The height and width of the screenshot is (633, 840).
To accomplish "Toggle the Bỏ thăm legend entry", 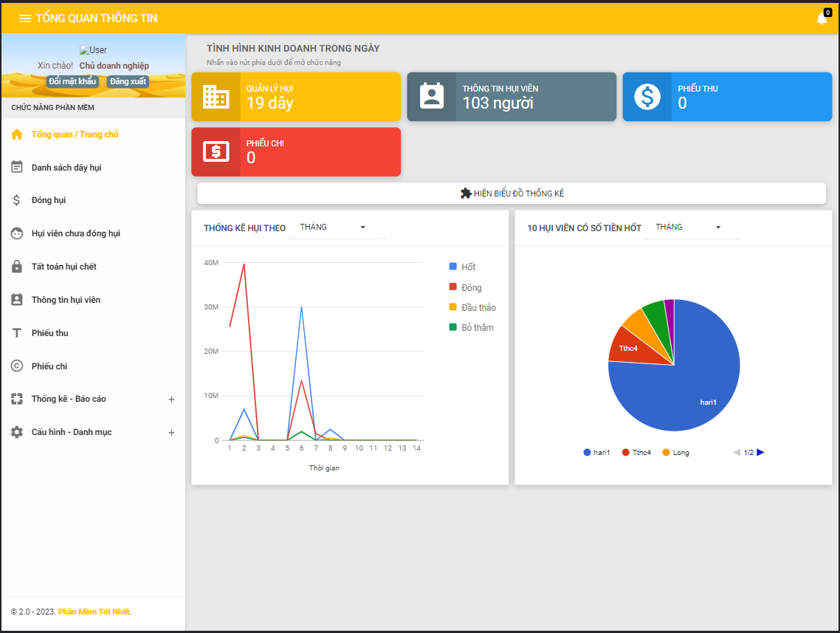I will pyautogui.click(x=472, y=327).
